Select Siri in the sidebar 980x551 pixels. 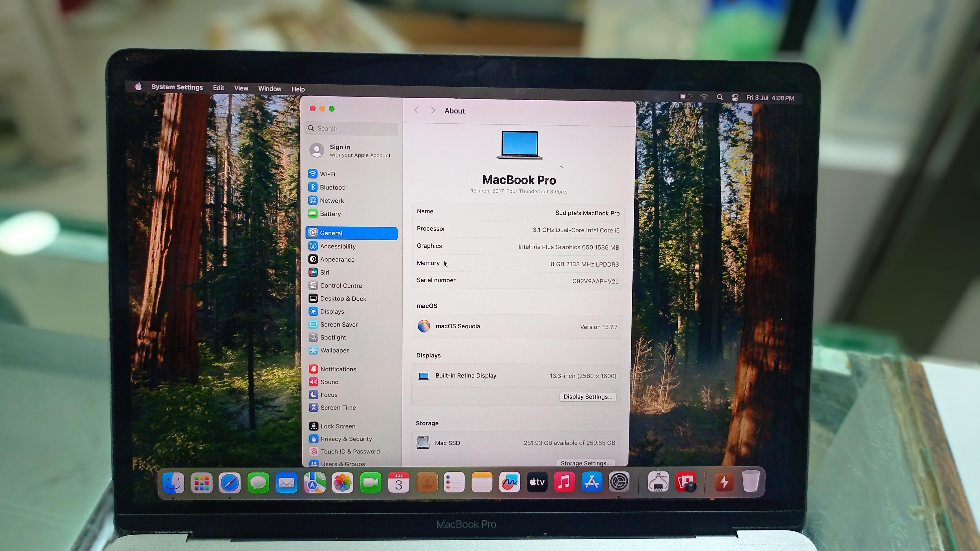click(x=352, y=272)
